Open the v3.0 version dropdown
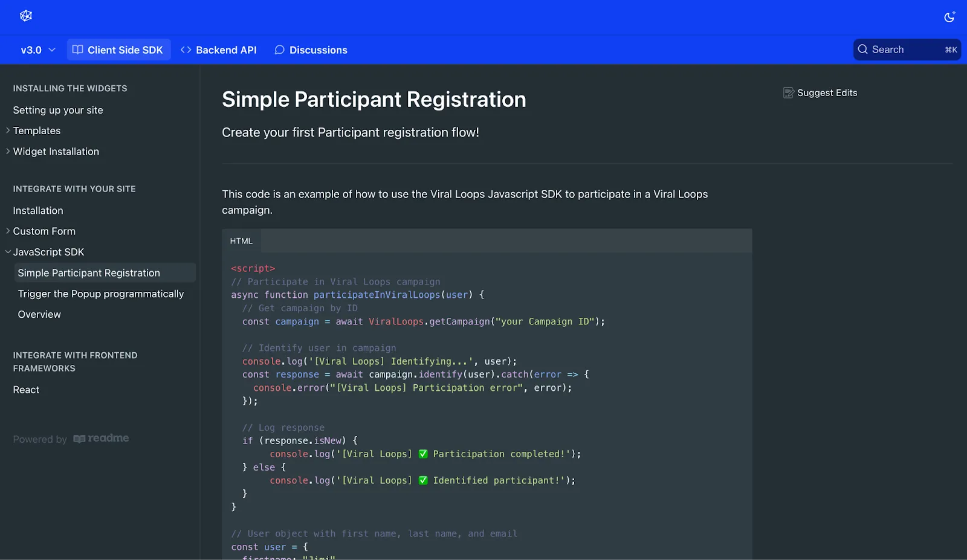967x560 pixels. (38, 50)
